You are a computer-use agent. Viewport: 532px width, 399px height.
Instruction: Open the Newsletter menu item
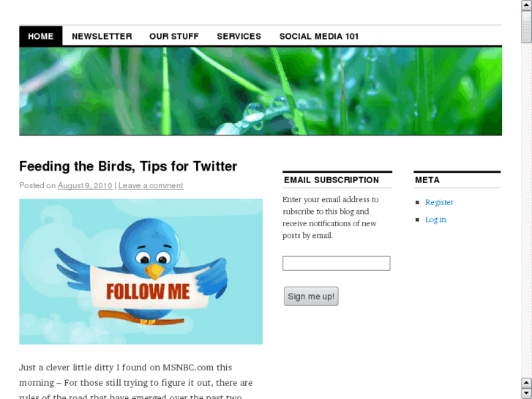102,37
